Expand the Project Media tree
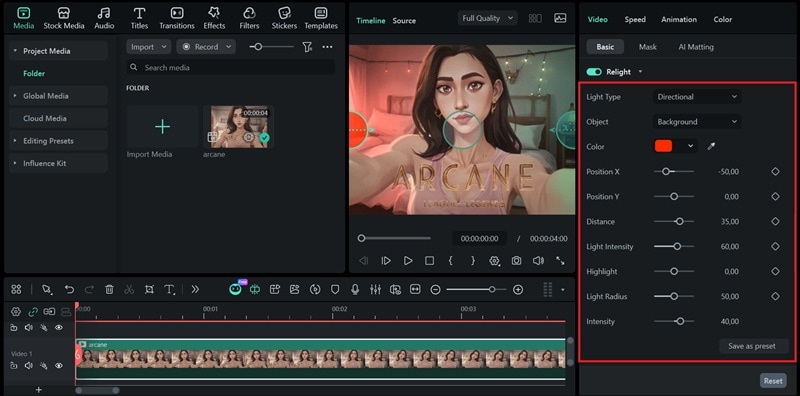This screenshot has height=396, width=800. point(15,51)
